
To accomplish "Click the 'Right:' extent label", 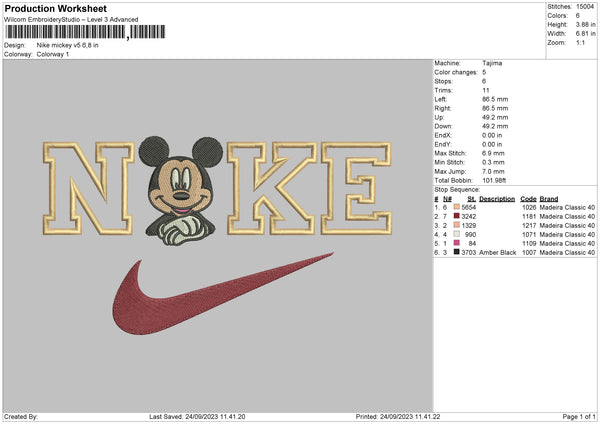I will click(442, 108).
